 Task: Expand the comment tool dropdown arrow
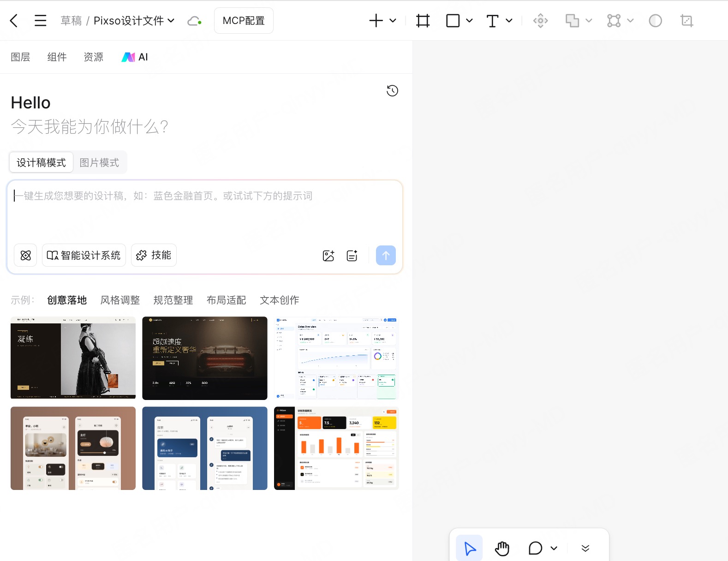(554, 549)
